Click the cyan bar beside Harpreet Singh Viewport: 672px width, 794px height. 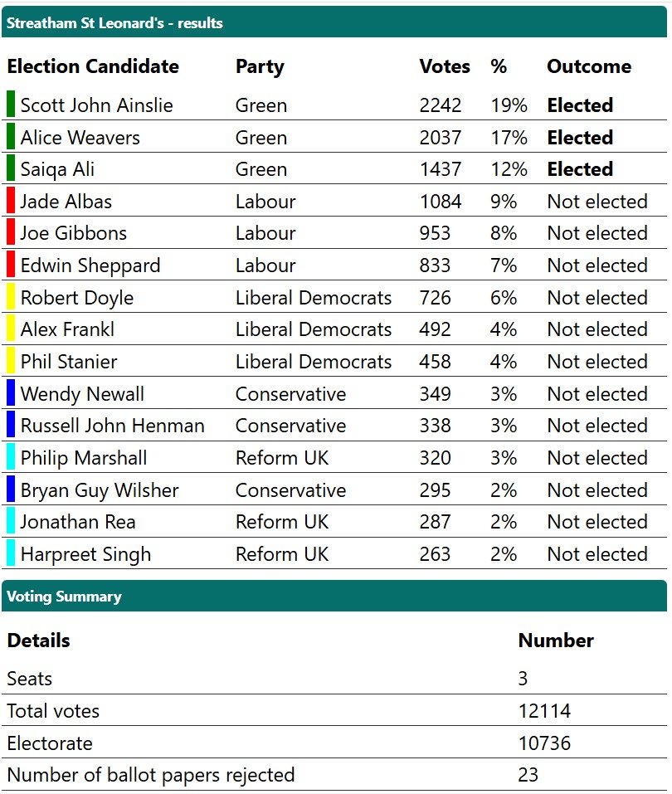coord(10,553)
